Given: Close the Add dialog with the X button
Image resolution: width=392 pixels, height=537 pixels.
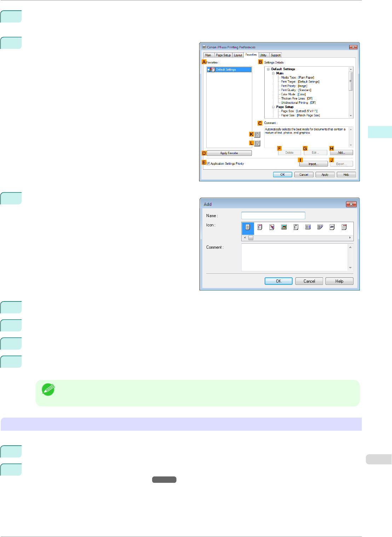Looking at the screenshot, I should coord(351,204).
